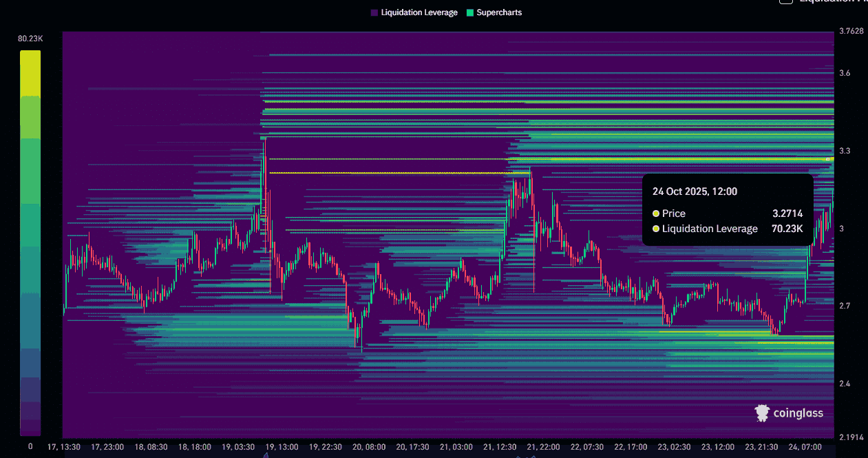868x458 pixels.
Task: Click the yellow dot beside Liquidation Leverage in tooltip
Action: pyautogui.click(x=656, y=229)
